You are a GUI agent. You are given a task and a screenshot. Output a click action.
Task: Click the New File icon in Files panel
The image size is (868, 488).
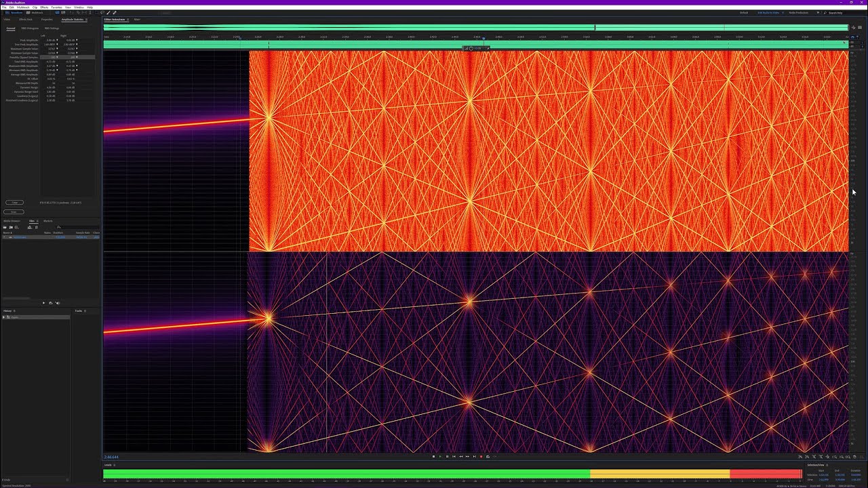coord(17,227)
